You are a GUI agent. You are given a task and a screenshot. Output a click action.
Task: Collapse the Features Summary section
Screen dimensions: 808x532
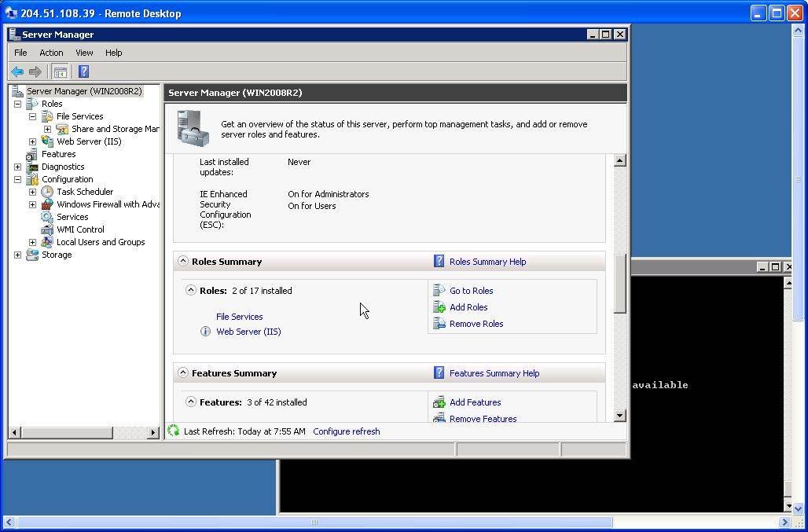click(x=182, y=372)
